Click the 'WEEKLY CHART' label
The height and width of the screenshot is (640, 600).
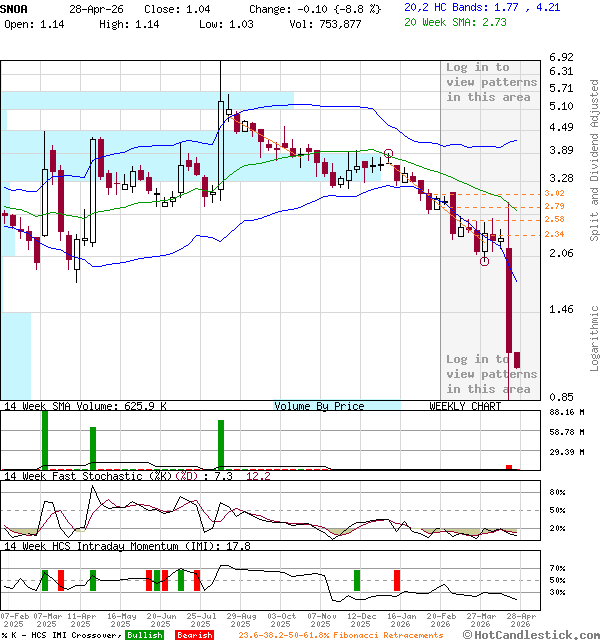point(465,406)
